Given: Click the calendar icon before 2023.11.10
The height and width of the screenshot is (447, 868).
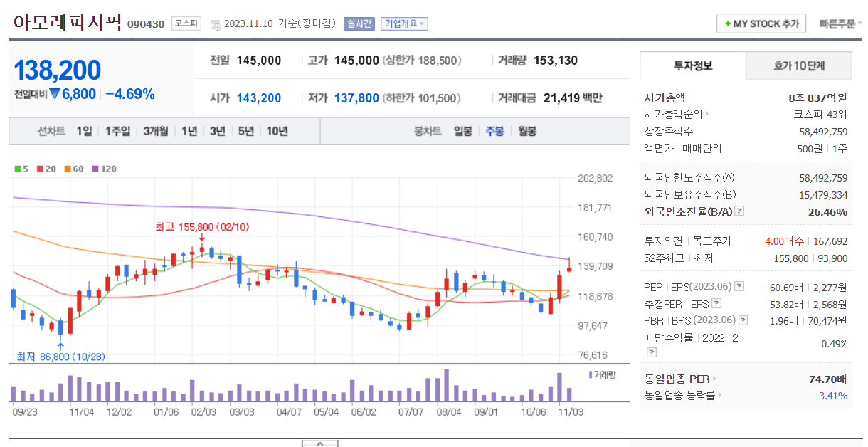Looking at the screenshot, I should click(215, 24).
